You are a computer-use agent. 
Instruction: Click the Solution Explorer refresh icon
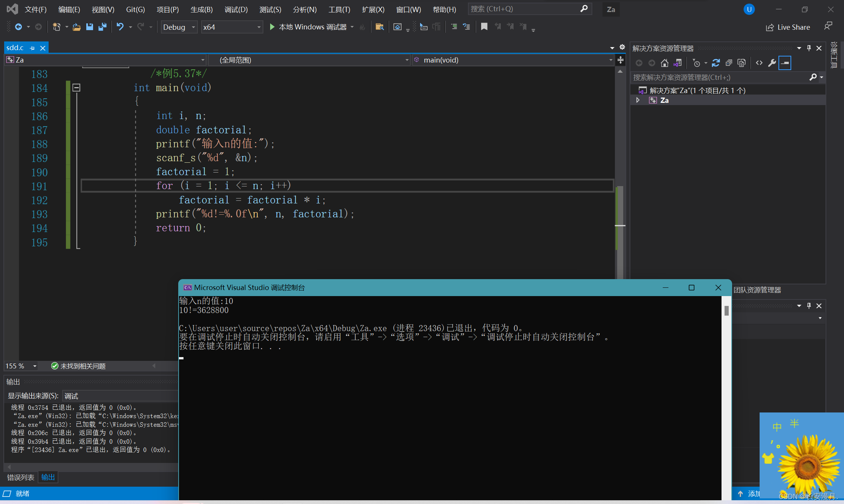tap(716, 63)
